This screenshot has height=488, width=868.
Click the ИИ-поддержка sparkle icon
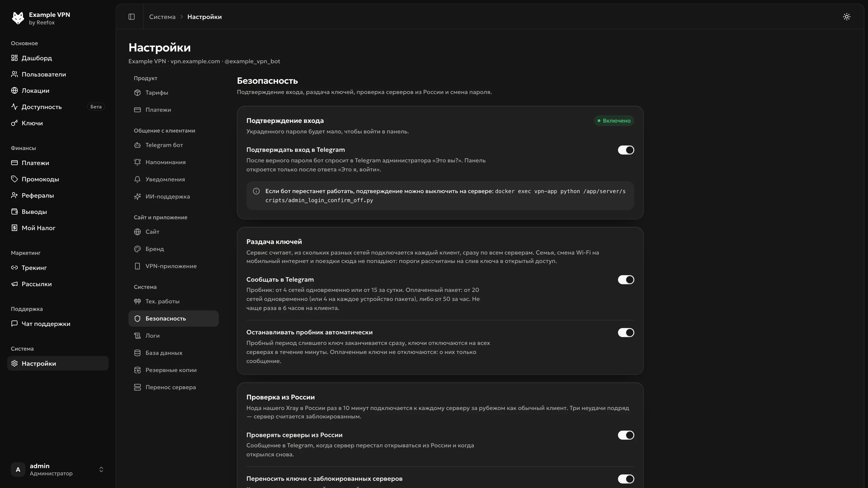(137, 197)
